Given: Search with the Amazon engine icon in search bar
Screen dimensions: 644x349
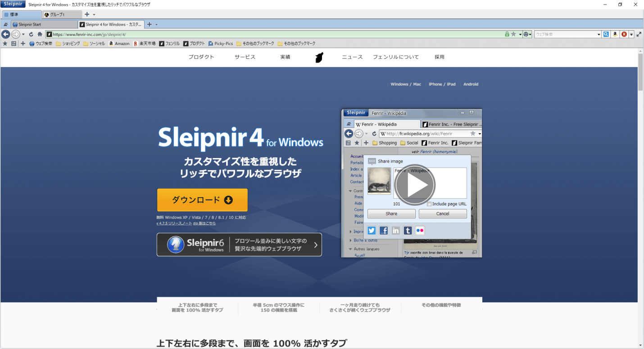Looking at the screenshot, I should (615, 34).
